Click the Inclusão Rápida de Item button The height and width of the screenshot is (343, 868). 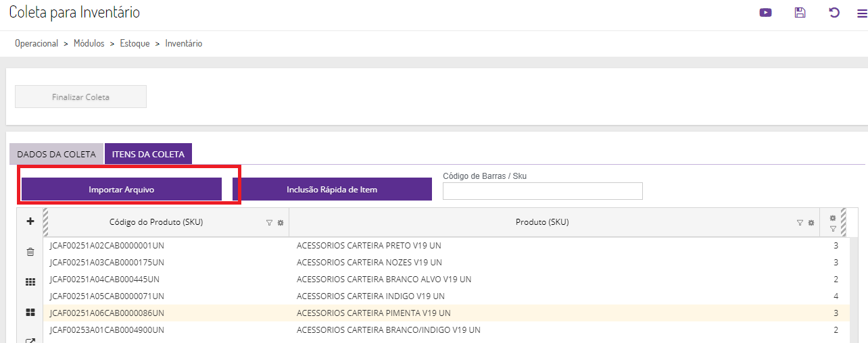(332, 190)
